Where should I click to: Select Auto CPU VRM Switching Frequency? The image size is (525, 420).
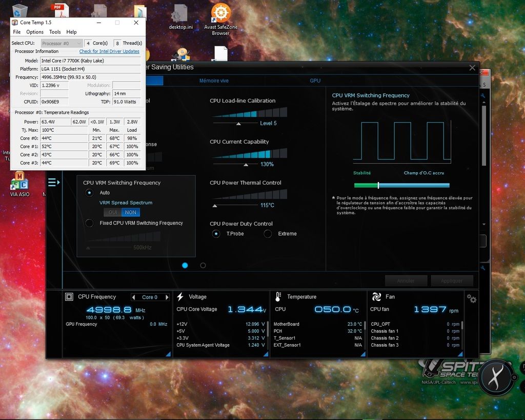click(90, 193)
